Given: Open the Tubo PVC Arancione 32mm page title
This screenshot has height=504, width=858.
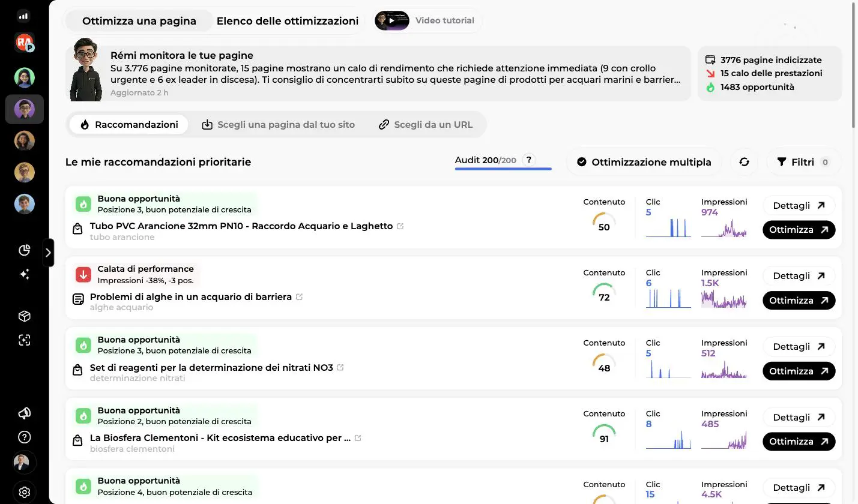Looking at the screenshot, I should point(241,226).
